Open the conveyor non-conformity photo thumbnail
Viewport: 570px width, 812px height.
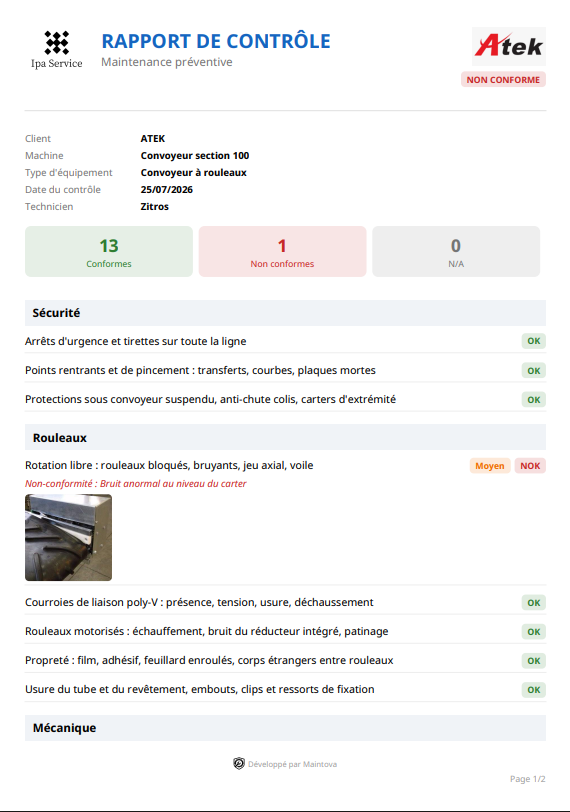click(x=68, y=537)
